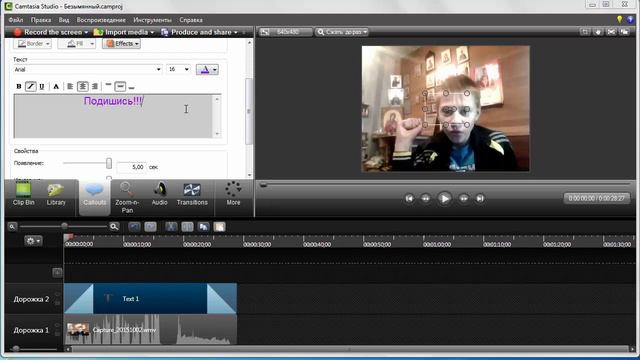Viewport: 640px width, 360px height.
Task: Open the Правка menu
Action: coord(41,20)
